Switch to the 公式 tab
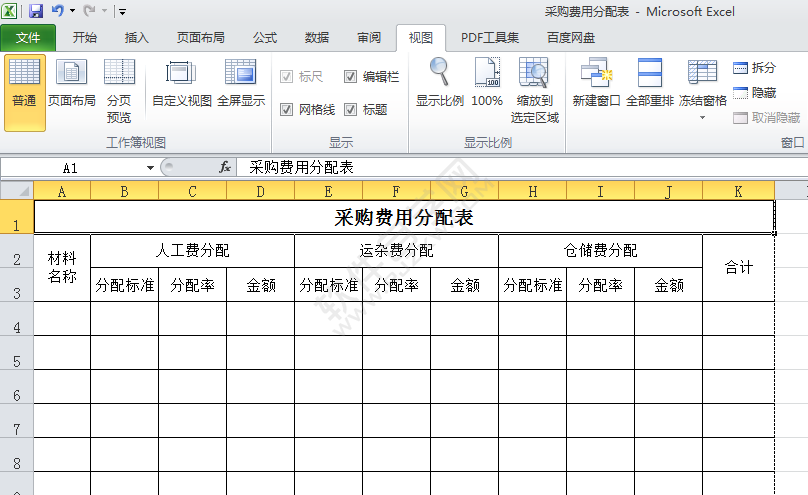This screenshot has height=495, width=808. (265, 38)
